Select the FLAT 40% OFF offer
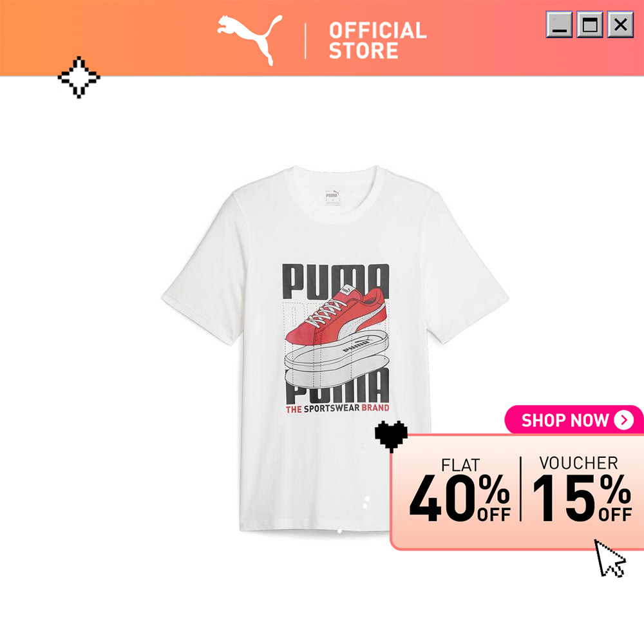 (x=460, y=489)
